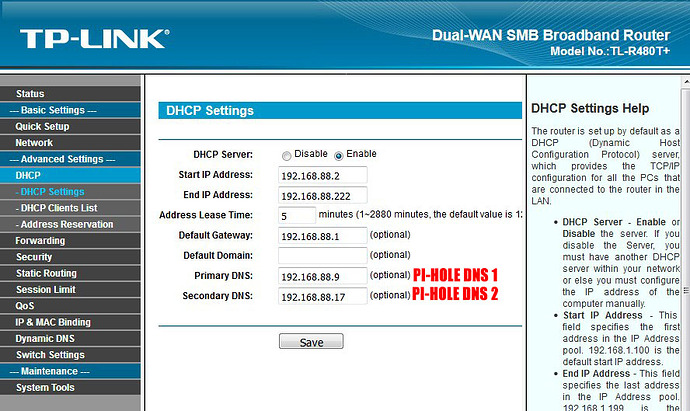Focus the Address Lease Time field
The width and height of the screenshot is (690, 411).
pos(297,215)
